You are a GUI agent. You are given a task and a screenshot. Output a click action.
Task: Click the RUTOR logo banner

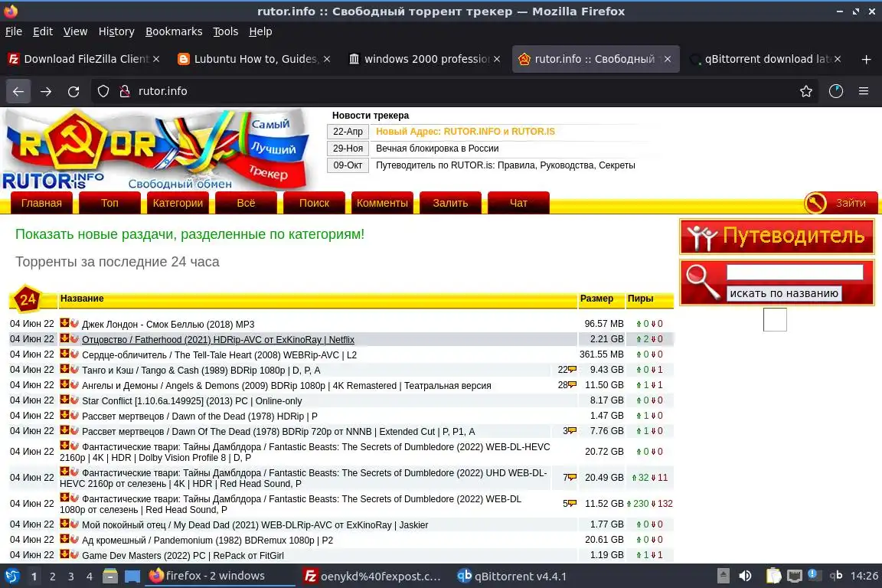(156, 149)
